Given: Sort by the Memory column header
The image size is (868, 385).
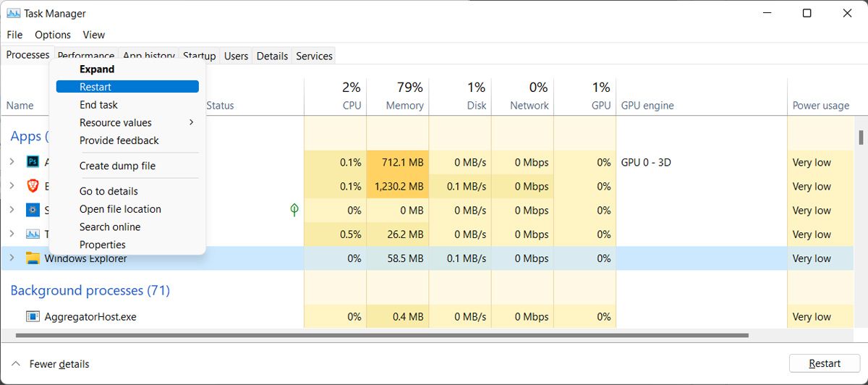Looking at the screenshot, I should click(397, 96).
